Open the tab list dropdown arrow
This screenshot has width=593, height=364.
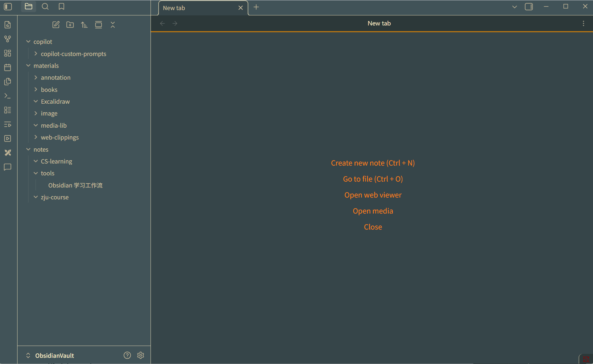coord(514,7)
